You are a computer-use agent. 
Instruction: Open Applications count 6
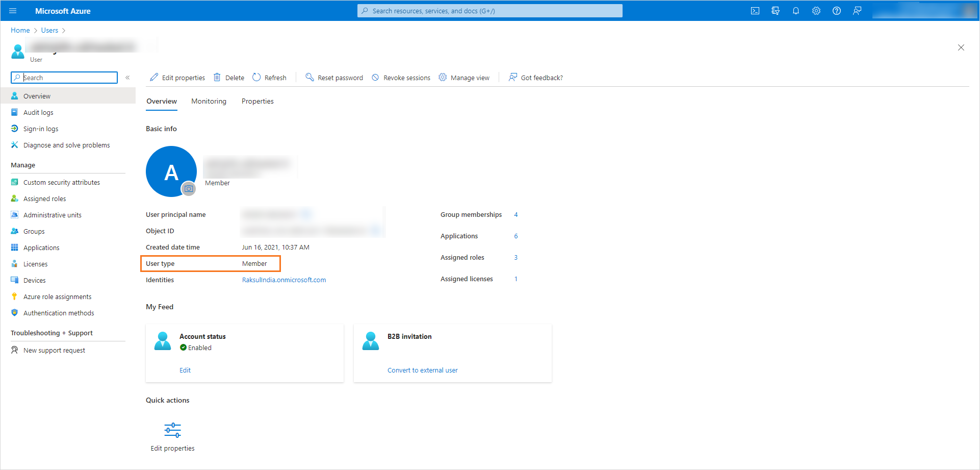[x=516, y=236]
